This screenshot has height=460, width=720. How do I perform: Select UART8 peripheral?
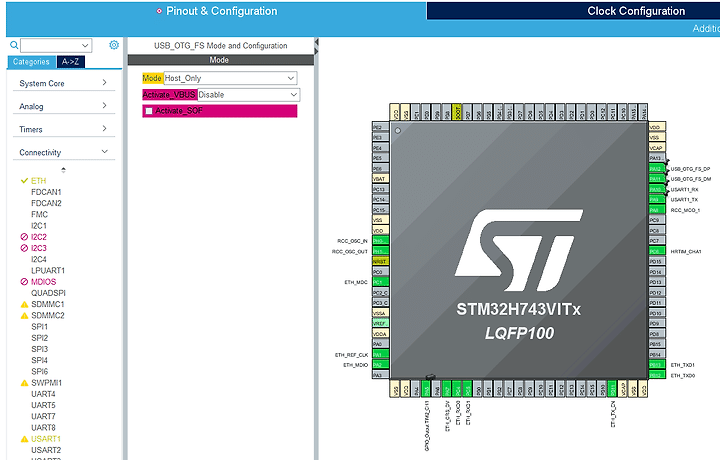pos(43,428)
